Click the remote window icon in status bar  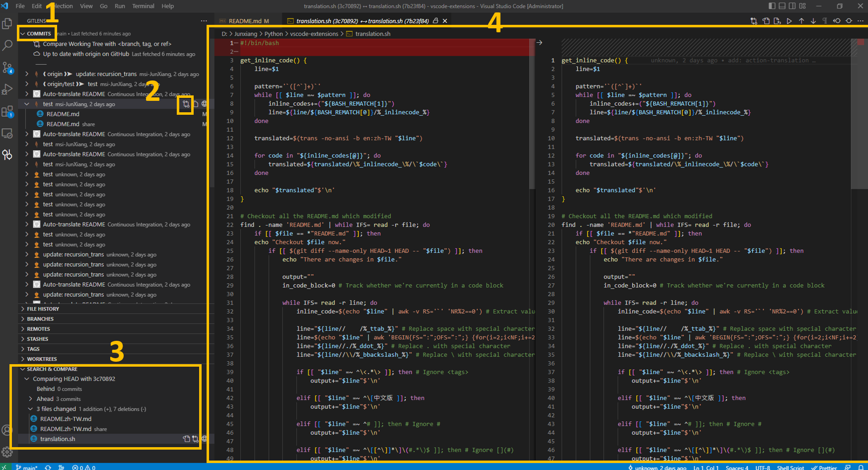click(5, 467)
